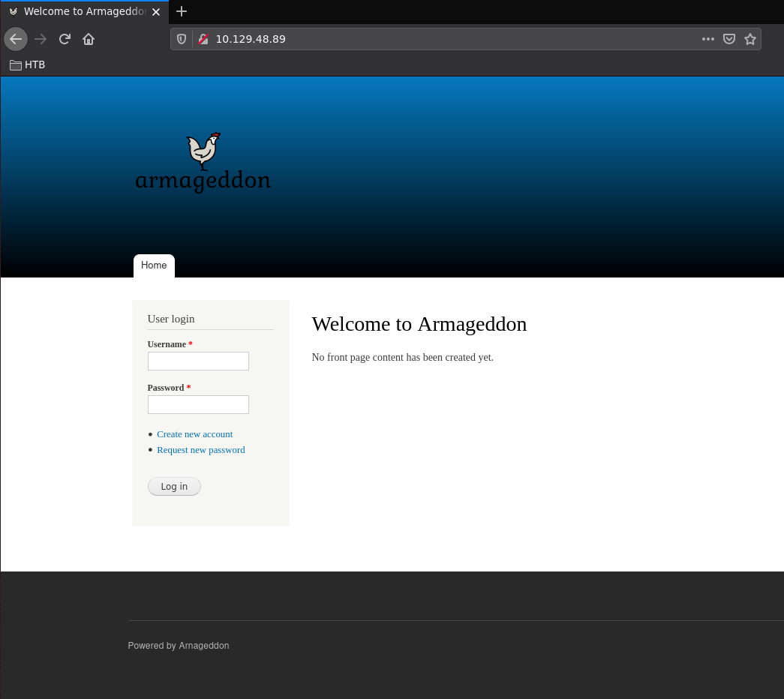This screenshot has height=699, width=784.
Task: Open the HTB bookmarks folder
Action: [28, 64]
